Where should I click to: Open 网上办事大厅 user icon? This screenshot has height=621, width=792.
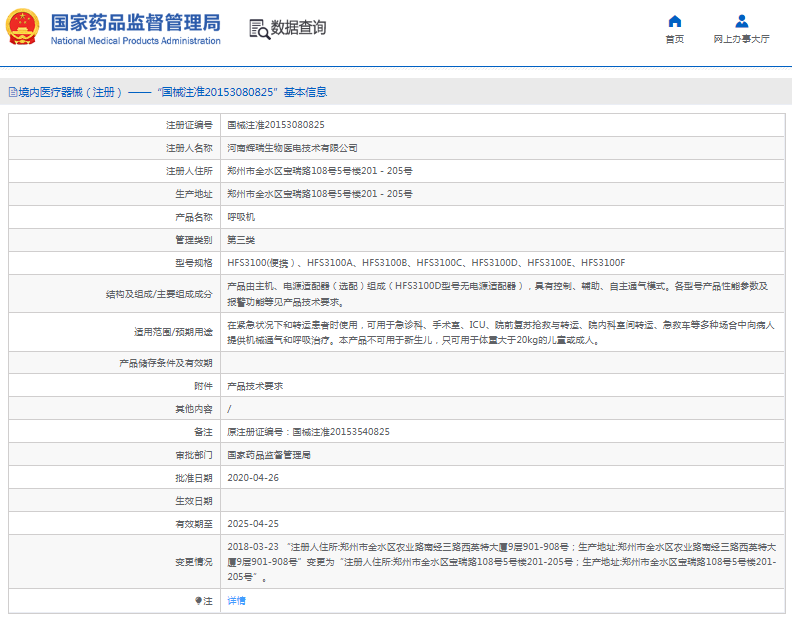[x=741, y=21]
